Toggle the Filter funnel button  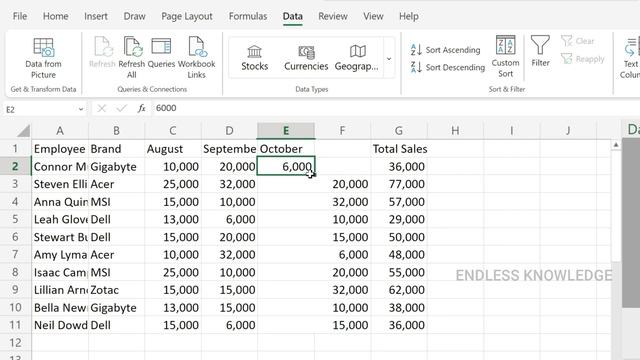coord(540,51)
